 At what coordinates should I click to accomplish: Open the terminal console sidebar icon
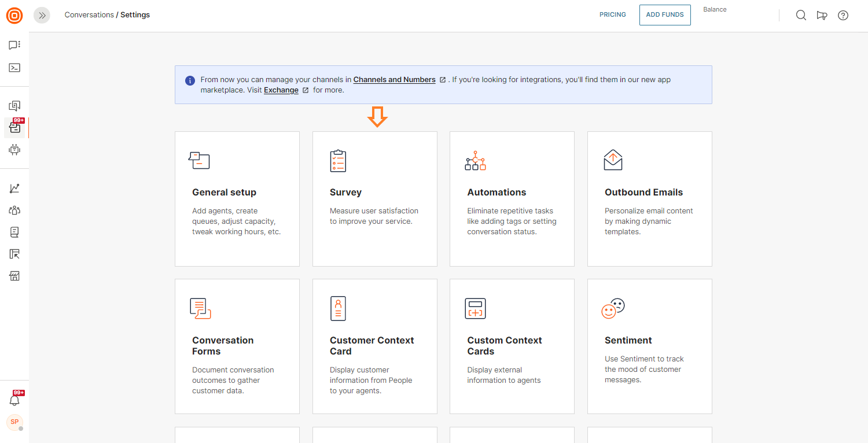(14, 68)
